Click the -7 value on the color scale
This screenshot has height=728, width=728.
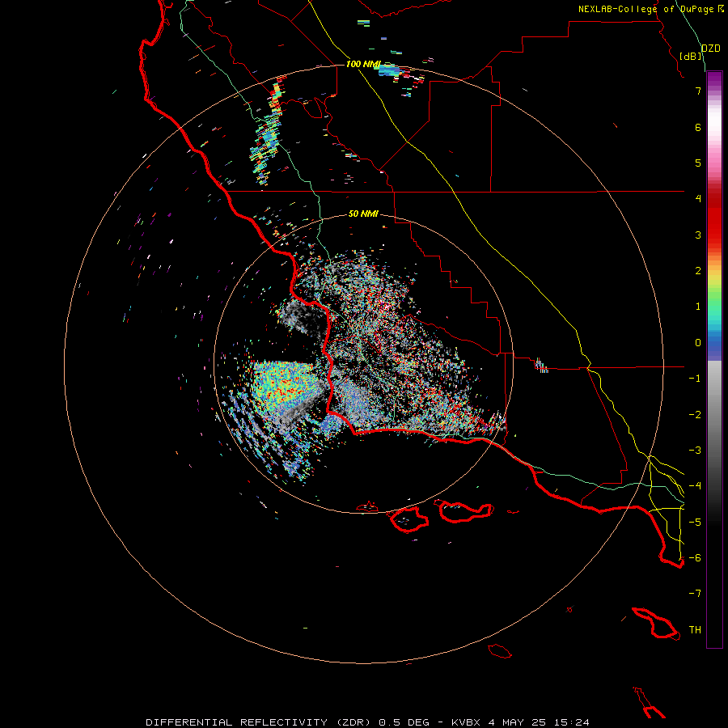tap(695, 594)
